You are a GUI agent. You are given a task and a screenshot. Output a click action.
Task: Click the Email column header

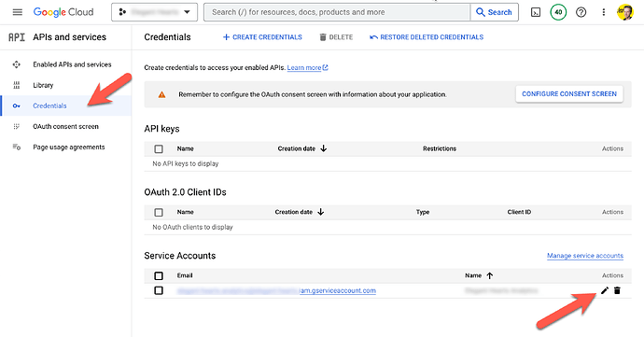[x=185, y=275]
